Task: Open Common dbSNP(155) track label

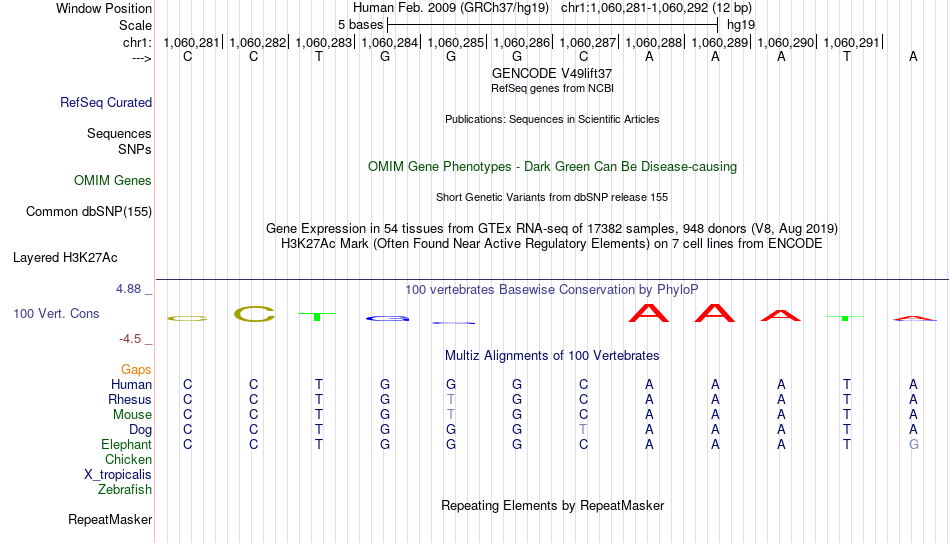Action: [x=88, y=212]
